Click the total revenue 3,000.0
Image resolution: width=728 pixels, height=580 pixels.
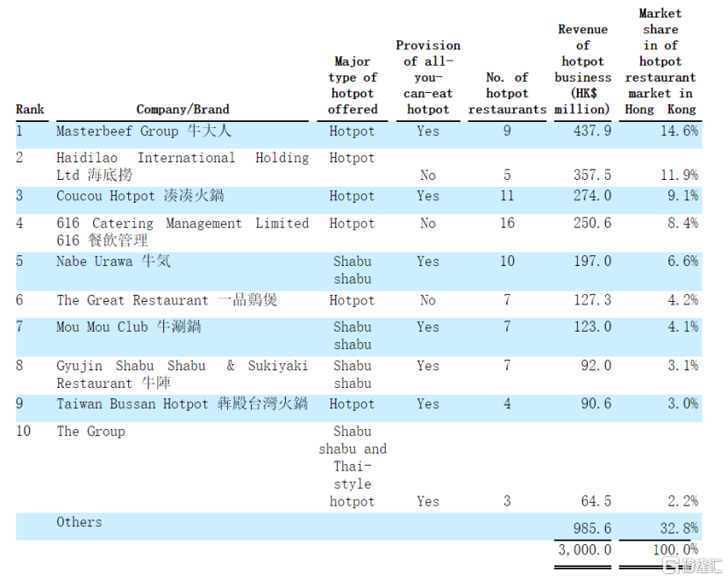point(584,550)
